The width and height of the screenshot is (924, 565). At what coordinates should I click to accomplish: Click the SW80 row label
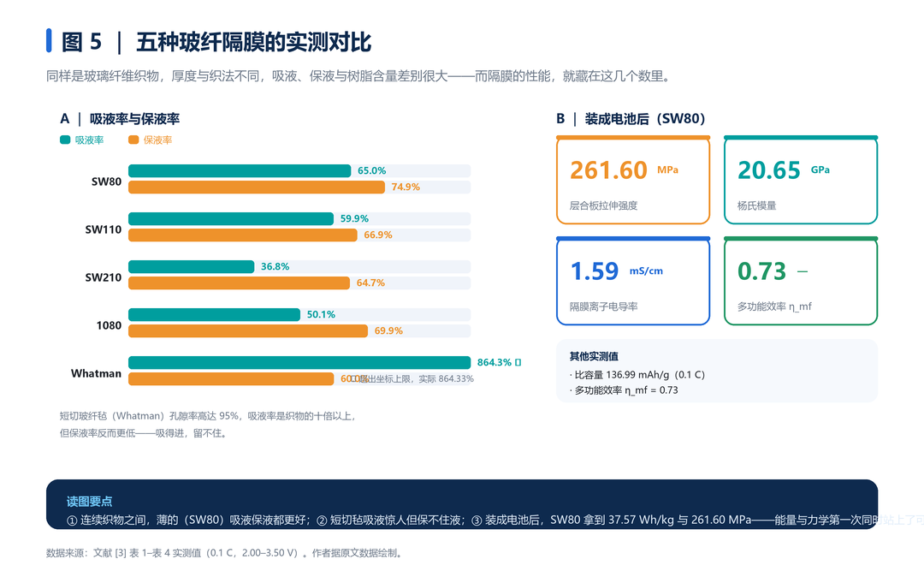click(x=106, y=181)
